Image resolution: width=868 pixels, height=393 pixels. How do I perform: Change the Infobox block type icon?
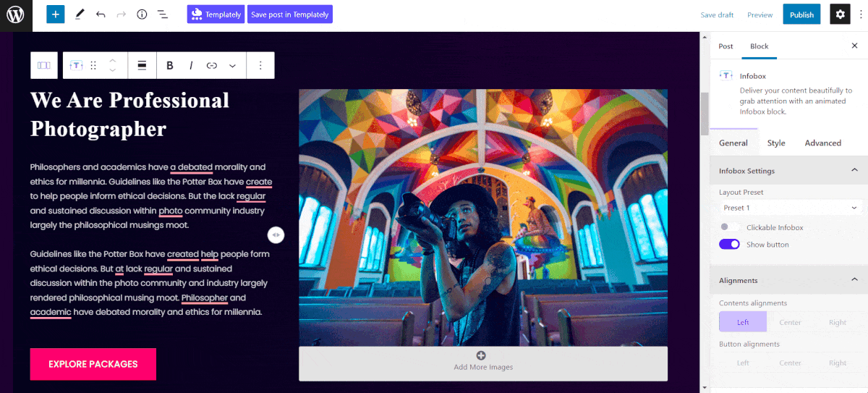[x=76, y=65]
